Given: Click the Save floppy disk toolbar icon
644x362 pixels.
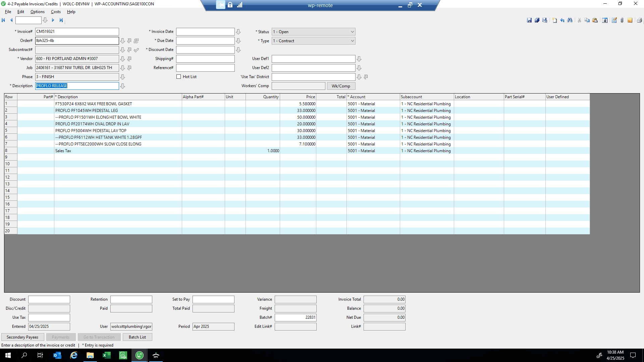Looking at the screenshot, I should point(529,20).
